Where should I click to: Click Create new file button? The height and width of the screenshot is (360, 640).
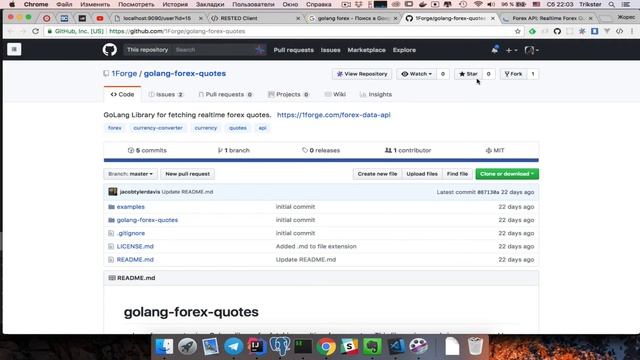(x=377, y=174)
